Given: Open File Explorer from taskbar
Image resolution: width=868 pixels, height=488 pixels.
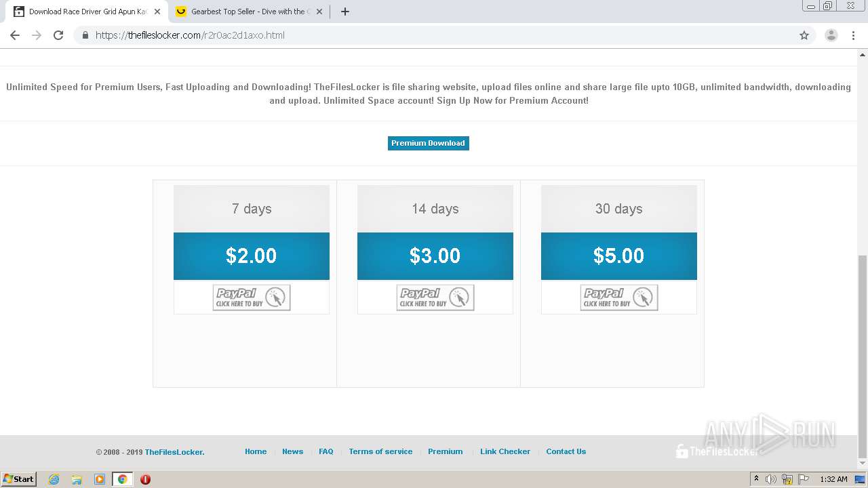Looking at the screenshot, I should [x=77, y=479].
